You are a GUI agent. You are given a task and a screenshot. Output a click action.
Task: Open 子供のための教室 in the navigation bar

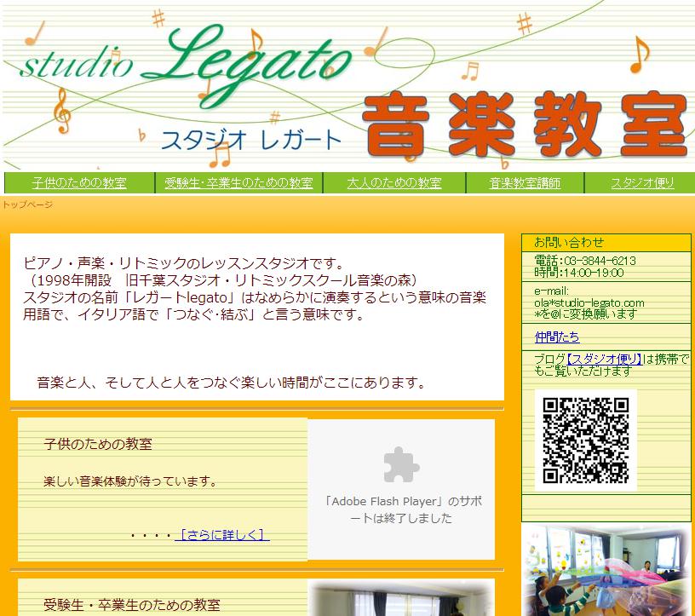(79, 183)
